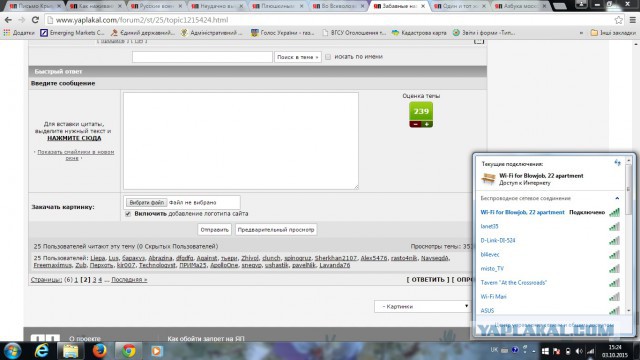Open the Додатки apps shortcut
The height and width of the screenshot is (360, 640).
coord(19,33)
